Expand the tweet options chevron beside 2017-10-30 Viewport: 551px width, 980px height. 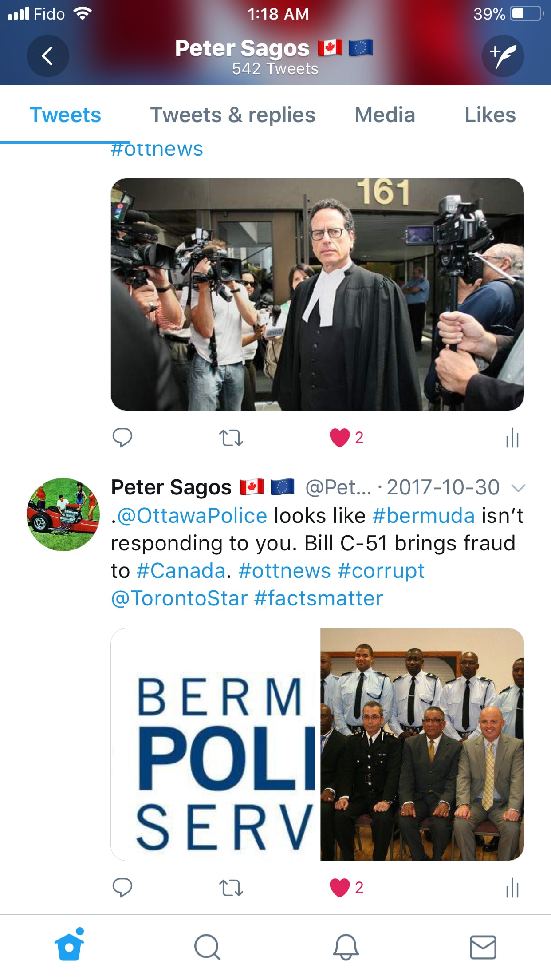(x=518, y=488)
